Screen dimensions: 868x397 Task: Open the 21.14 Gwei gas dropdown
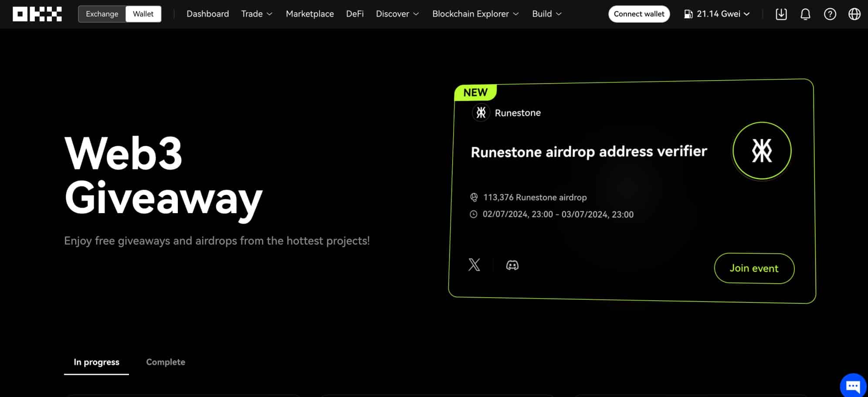(x=717, y=14)
